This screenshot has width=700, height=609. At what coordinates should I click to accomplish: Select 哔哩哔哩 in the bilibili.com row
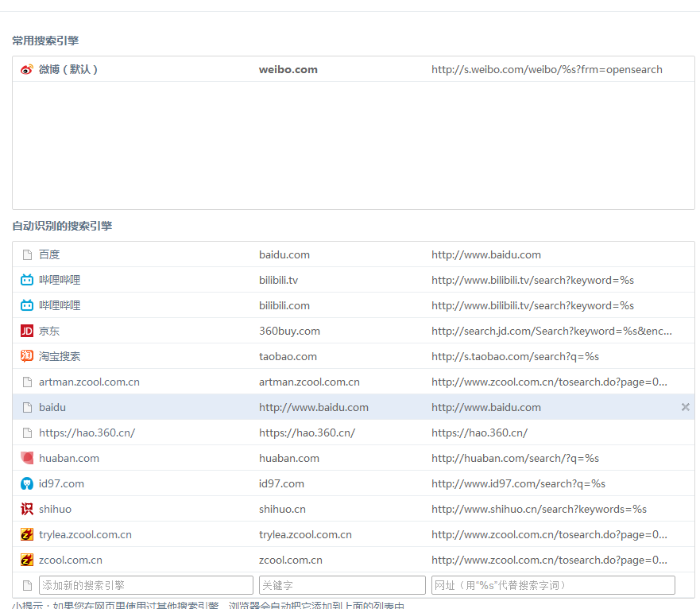60,305
